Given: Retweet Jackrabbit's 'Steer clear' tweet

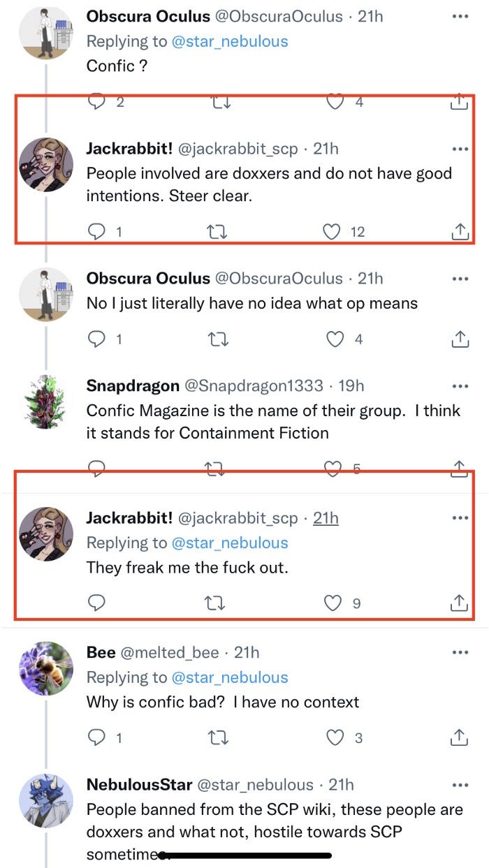Looking at the screenshot, I should coord(218,232).
